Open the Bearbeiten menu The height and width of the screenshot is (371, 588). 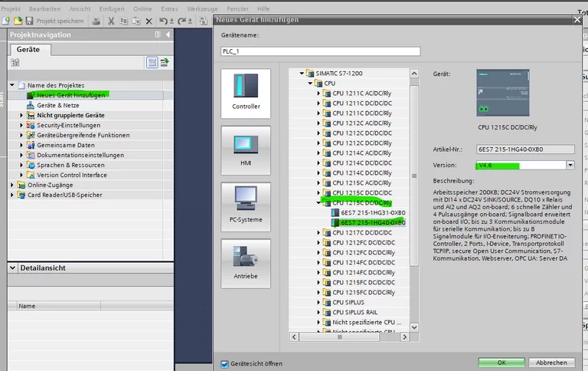click(x=45, y=8)
